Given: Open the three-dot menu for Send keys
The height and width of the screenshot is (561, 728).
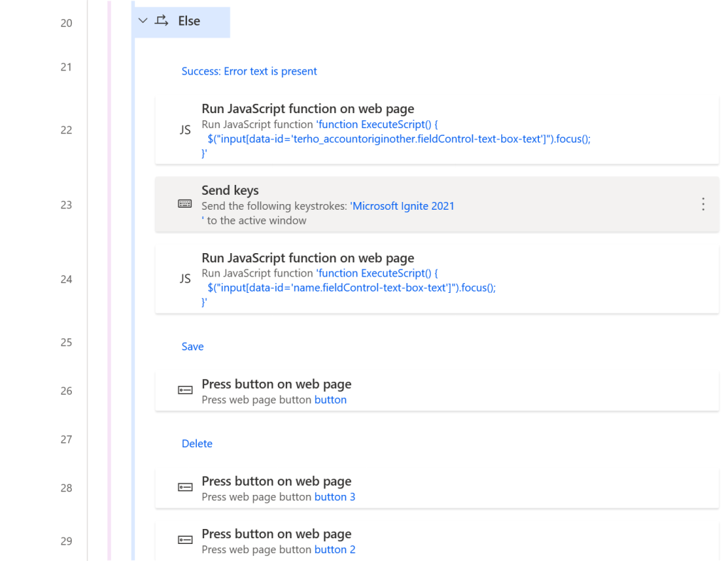Looking at the screenshot, I should [x=702, y=204].
